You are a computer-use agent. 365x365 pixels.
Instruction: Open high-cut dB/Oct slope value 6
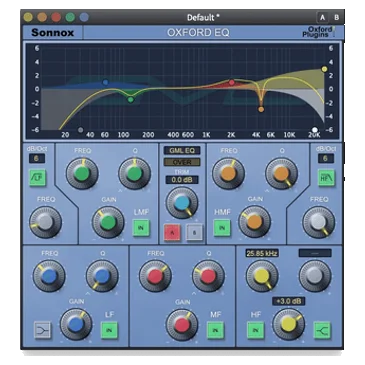point(326,158)
